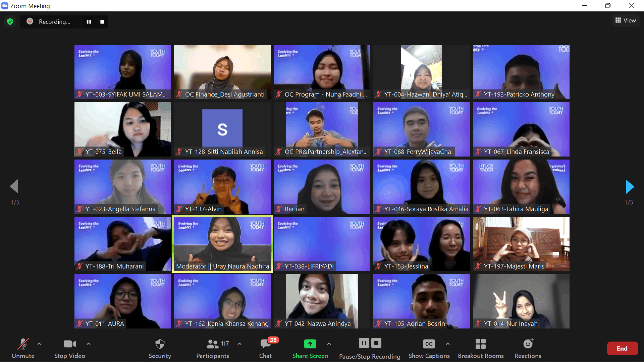Open the Security shield icon

click(160, 344)
